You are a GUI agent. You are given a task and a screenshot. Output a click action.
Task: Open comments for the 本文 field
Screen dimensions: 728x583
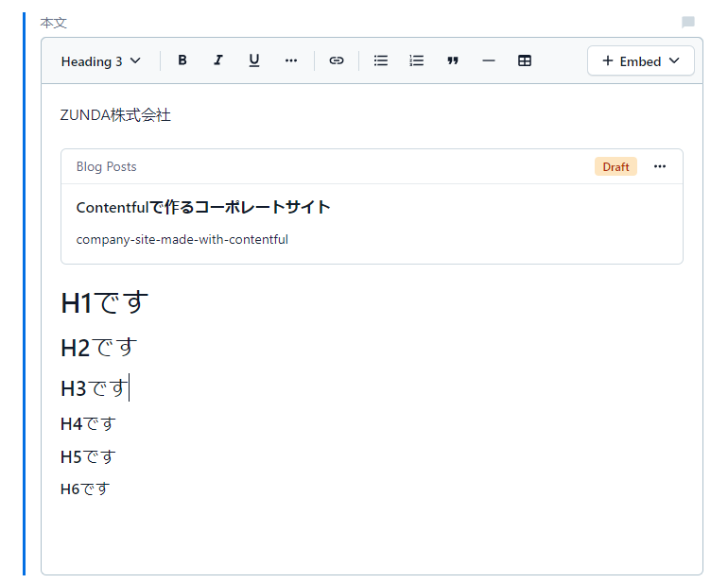pyautogui.click(x=688, y=22)
